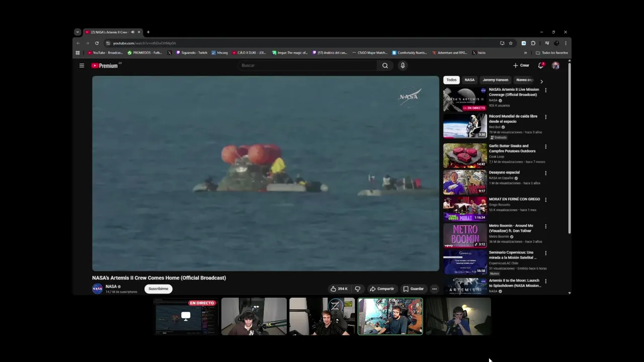644x362 pixels.
Task: Select the Naves espaciales filter chip
Action: point(525,80)
